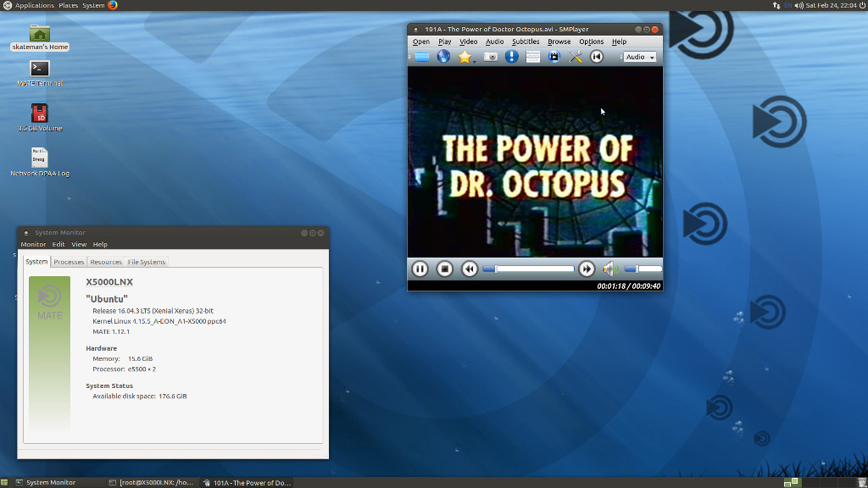Open the Browse menu
Viewport: 868px width, 488px height.
559,42
